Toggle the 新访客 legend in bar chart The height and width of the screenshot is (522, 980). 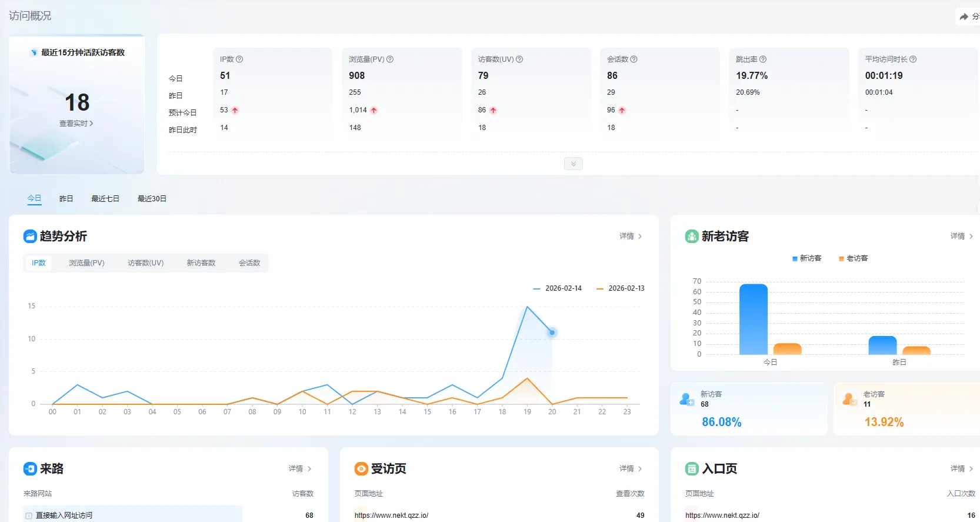pyautogui.click(x=806, y=258)
